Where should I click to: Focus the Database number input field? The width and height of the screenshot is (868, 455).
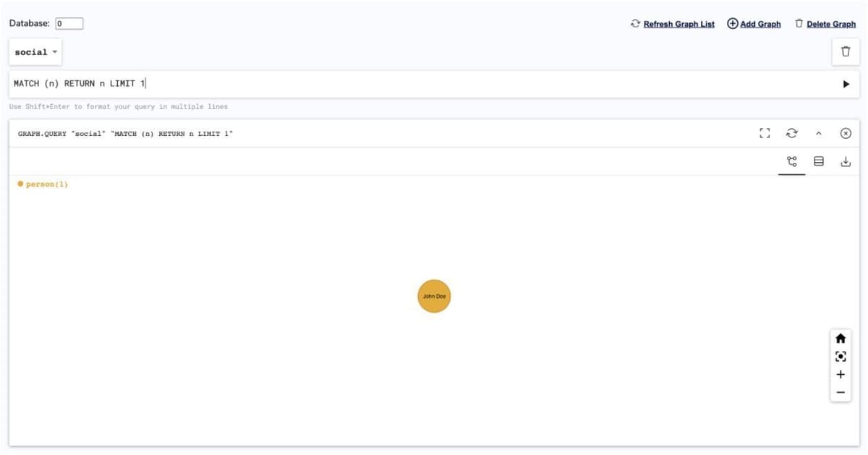[69, 23]
